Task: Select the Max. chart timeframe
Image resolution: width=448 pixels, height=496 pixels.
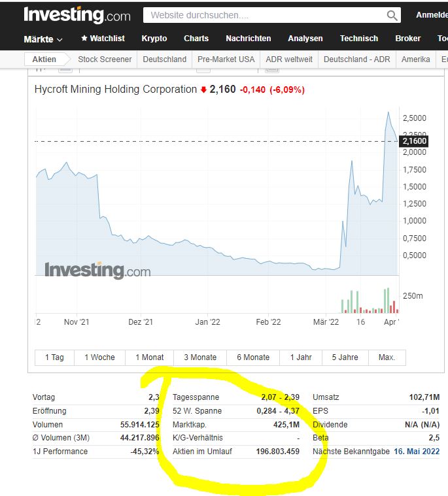Action: (x=387, y=357)
